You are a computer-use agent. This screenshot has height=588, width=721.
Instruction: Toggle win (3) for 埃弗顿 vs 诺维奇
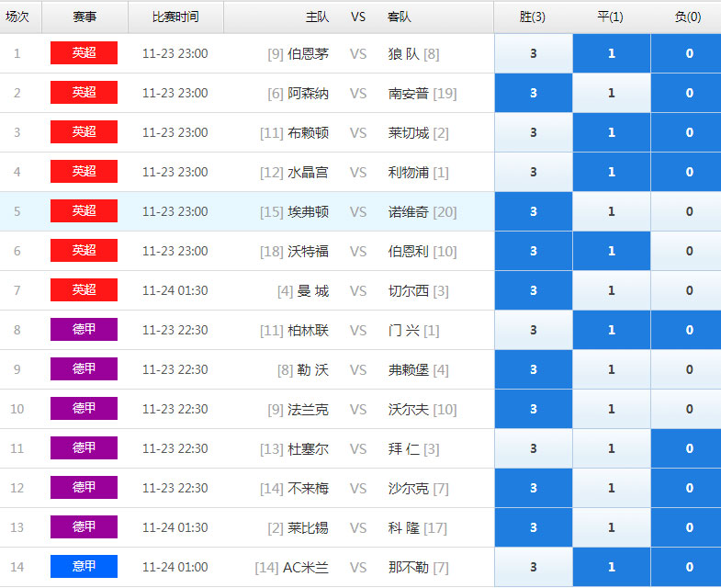534,211
